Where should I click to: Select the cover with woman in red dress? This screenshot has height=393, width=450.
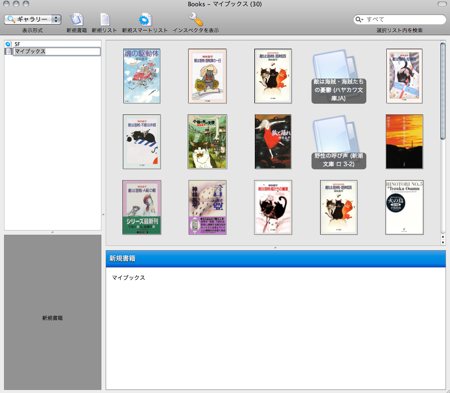click(x=273, y=142)
